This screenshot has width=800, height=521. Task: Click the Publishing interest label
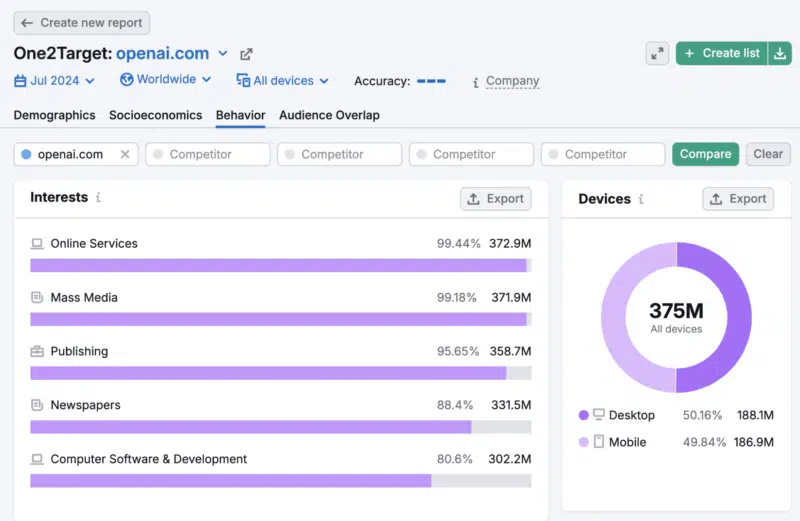(79, 351)
